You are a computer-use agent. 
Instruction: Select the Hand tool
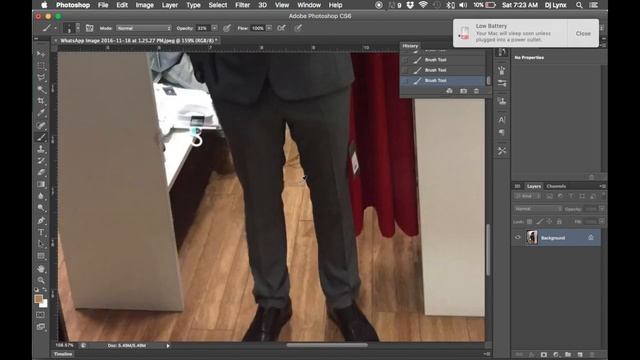[x=41, y=269]
